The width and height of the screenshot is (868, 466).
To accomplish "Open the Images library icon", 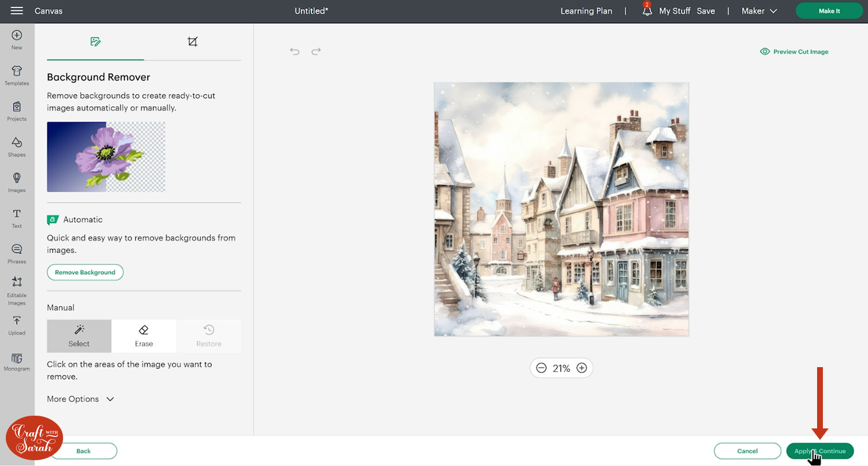I will coord(17,182).
